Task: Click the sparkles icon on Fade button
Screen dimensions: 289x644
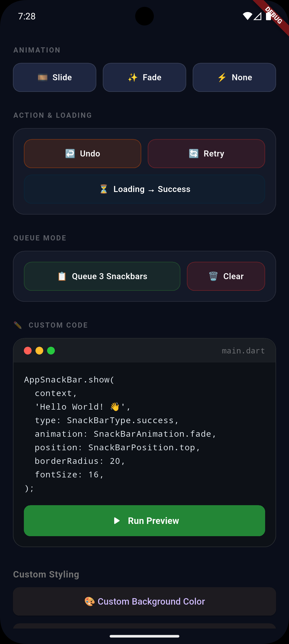Action: pyautogui.click(x=133, y=77)
